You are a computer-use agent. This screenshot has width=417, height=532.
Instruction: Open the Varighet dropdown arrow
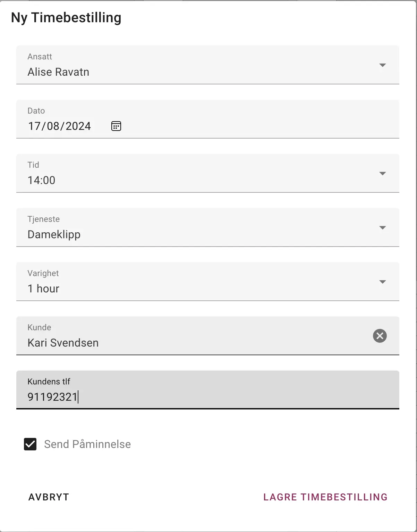(382, 282)
